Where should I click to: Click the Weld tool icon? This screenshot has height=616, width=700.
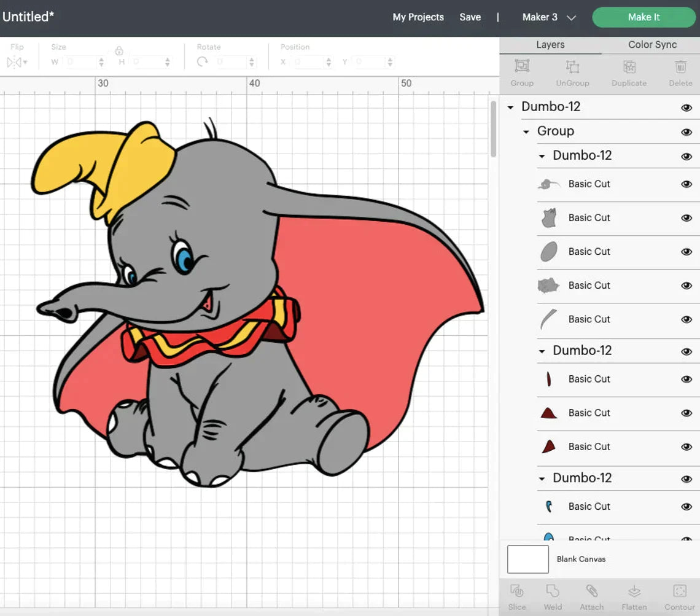pos(553,591)
